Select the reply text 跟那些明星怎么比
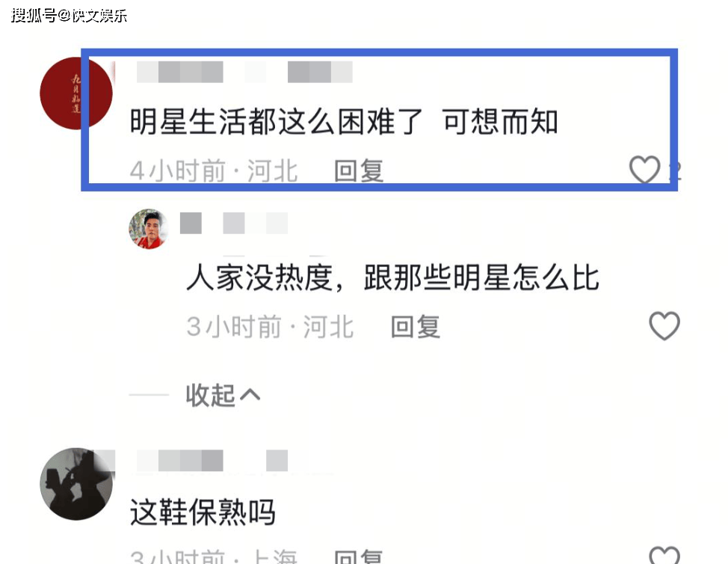 (481, 278)
